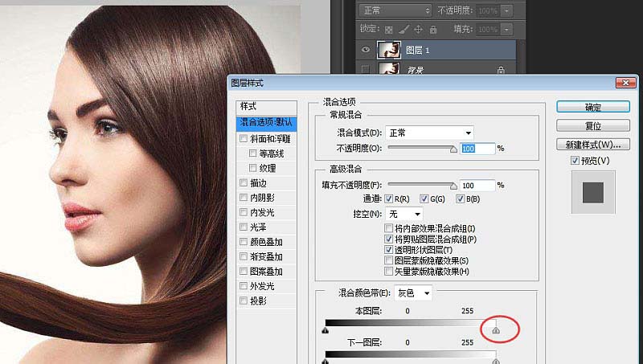The width and height of the screenshot is (643, 364).
Task: Open layer blend mode 正常 dropdown in Layers panel
Action: click(395, 10)
